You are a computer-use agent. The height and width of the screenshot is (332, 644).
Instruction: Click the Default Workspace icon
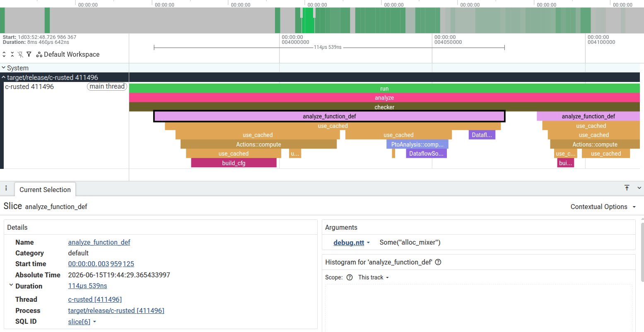39,55
